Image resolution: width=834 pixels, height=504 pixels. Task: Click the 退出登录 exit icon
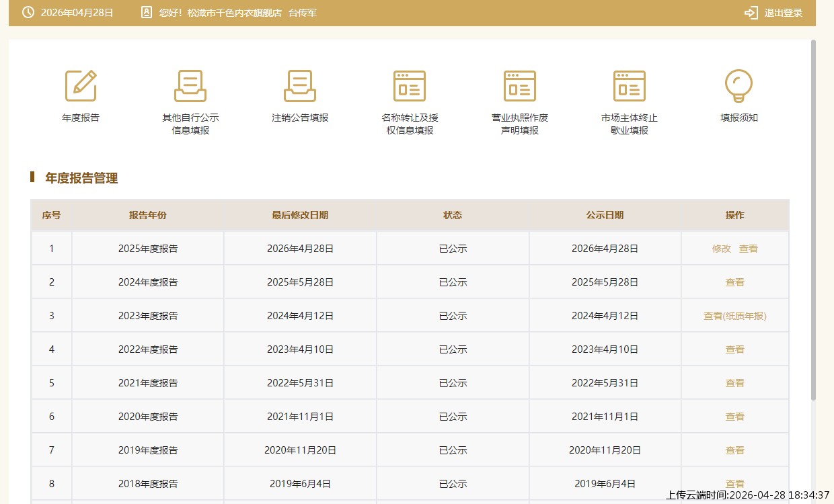click(x=751, y=13)
